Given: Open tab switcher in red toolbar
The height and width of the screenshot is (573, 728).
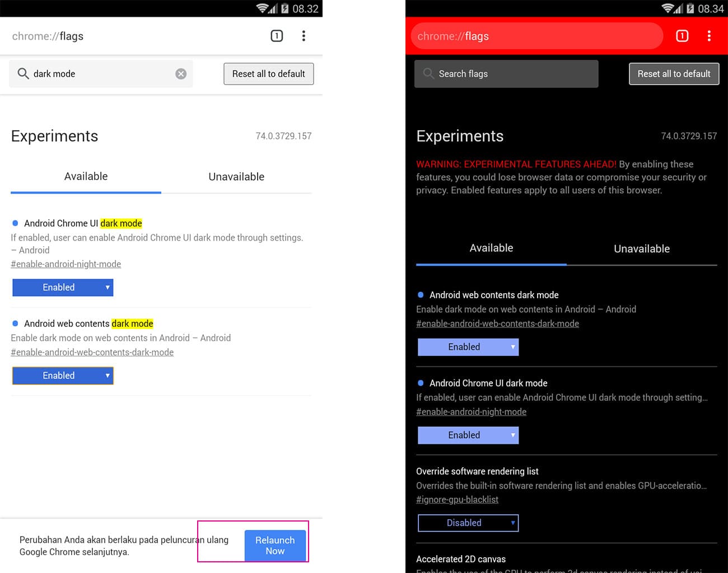Looking at the screenshot, I should pos(682,36).
